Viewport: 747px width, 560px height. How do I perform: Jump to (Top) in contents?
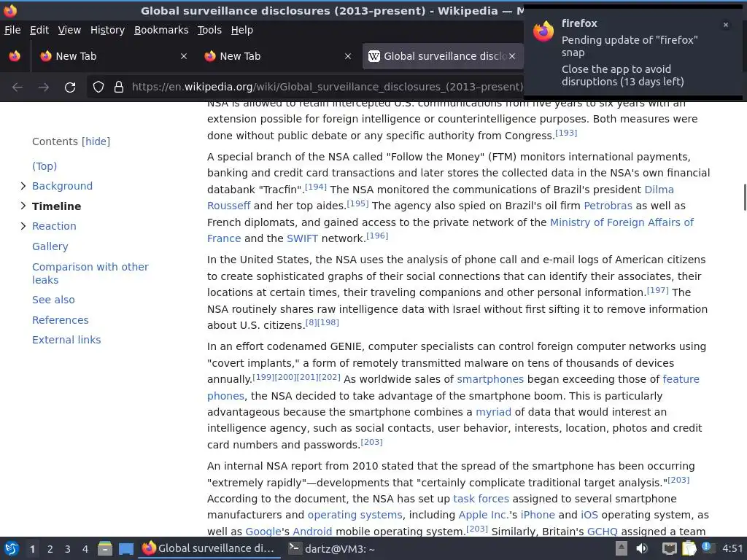pyautogui.click(x=44, y=166)
